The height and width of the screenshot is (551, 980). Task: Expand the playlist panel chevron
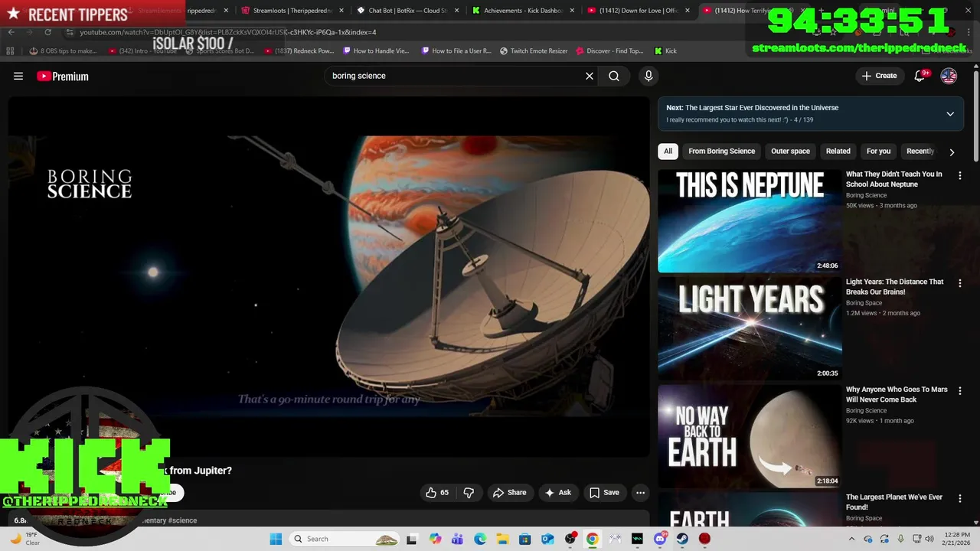(950, 114)
